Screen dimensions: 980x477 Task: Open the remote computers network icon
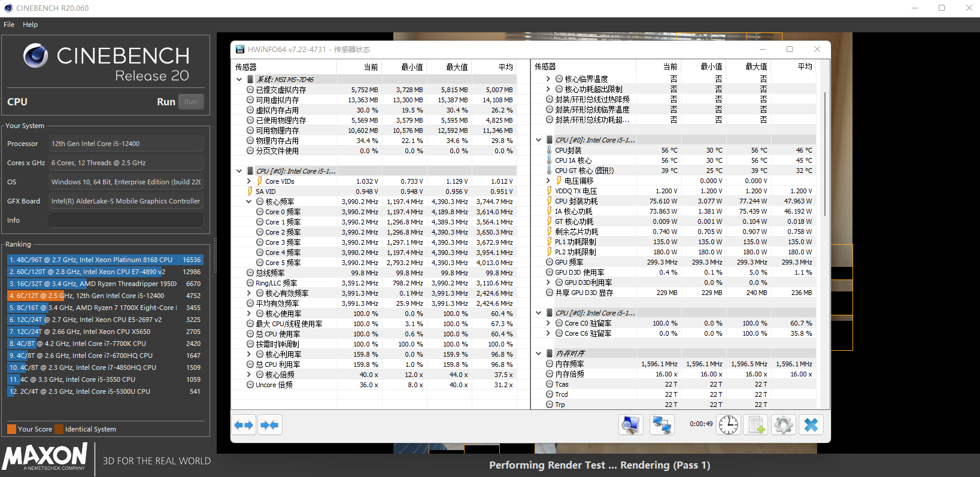(662, 425)
